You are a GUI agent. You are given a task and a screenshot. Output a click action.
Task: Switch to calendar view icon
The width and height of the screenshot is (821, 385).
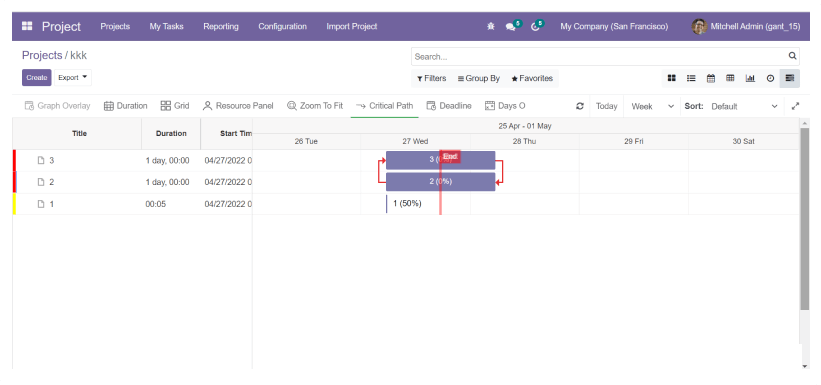(711, 78)
